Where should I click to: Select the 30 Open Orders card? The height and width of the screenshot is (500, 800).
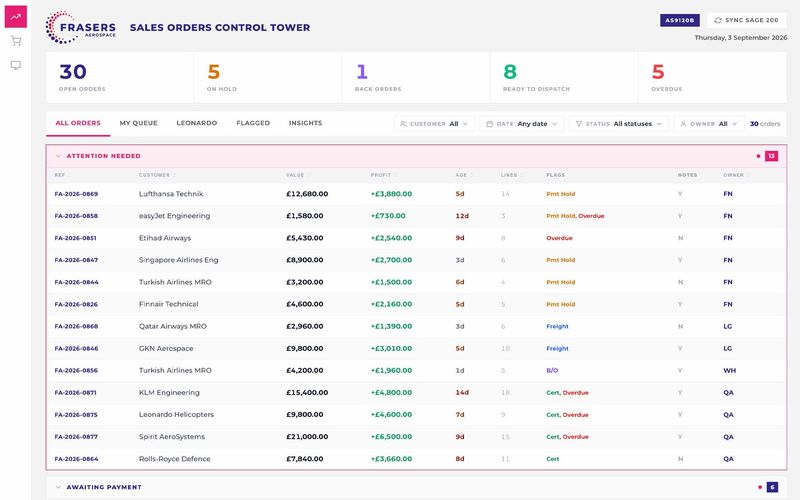pyautogui.click(x=120, y=78)
